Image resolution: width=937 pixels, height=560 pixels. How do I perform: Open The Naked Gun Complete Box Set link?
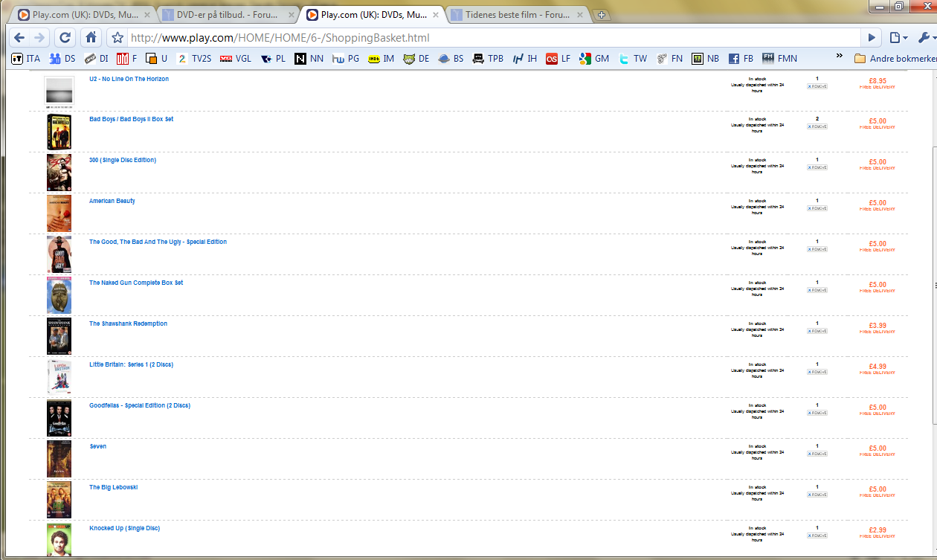(136, 283)
